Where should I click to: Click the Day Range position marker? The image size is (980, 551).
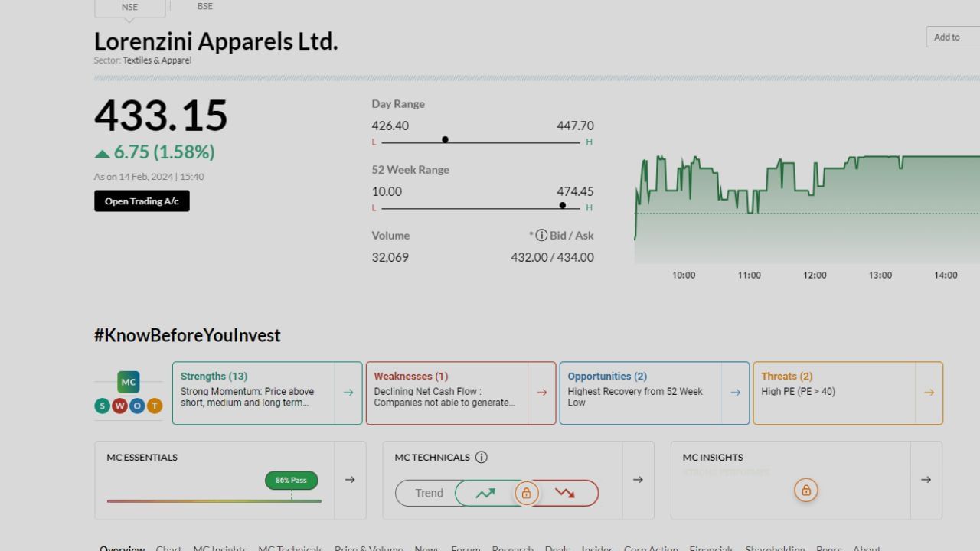[x=445, y=139]
